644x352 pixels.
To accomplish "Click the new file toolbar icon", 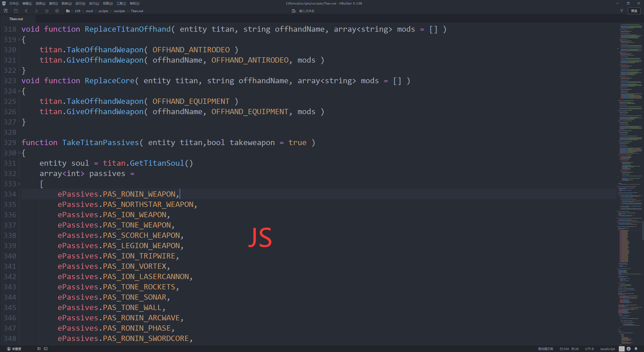I will click(6, 11).
